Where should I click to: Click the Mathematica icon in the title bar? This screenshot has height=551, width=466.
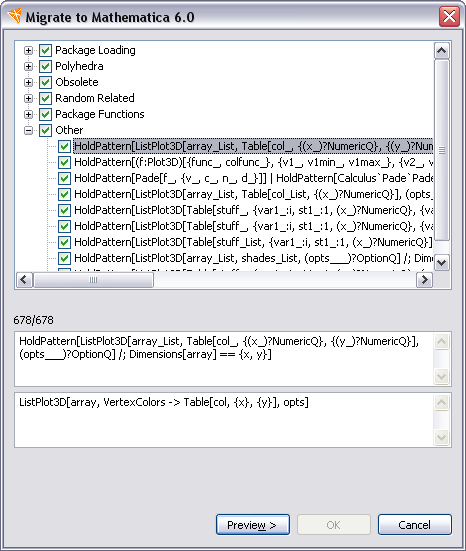[15, 17]
